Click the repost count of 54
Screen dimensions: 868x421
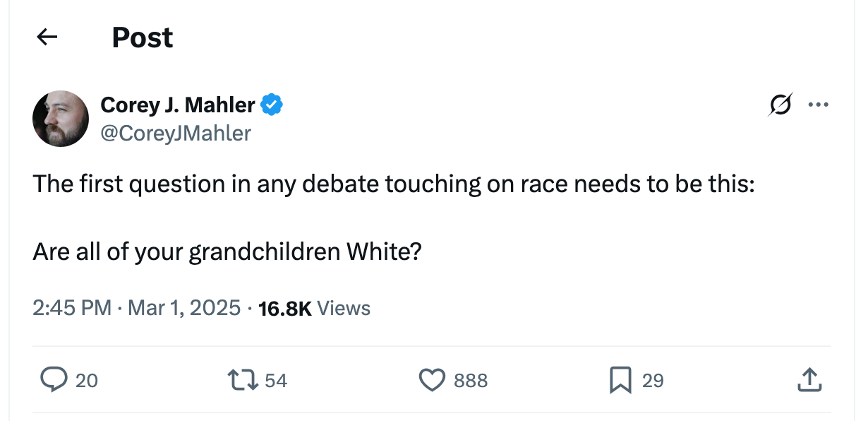tap(276, 381)
